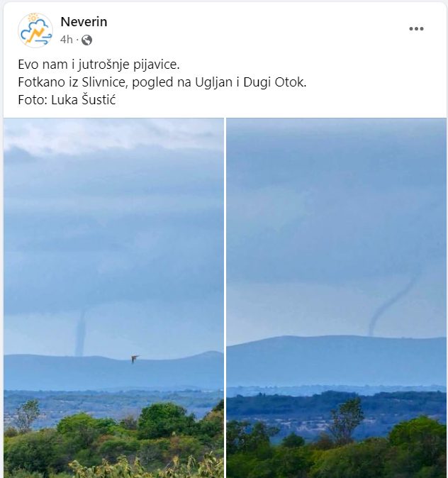Click the flying bird in left photo

(135, 359)
